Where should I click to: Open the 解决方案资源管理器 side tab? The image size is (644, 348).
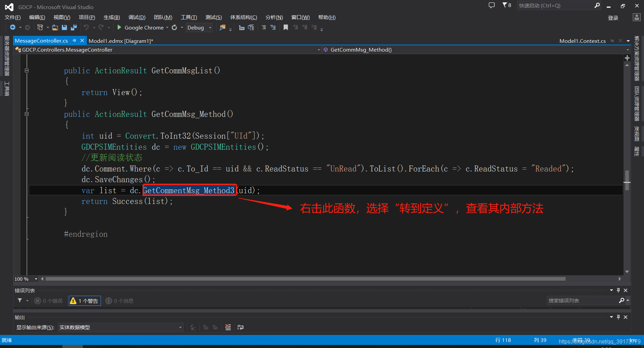[637, 58]
